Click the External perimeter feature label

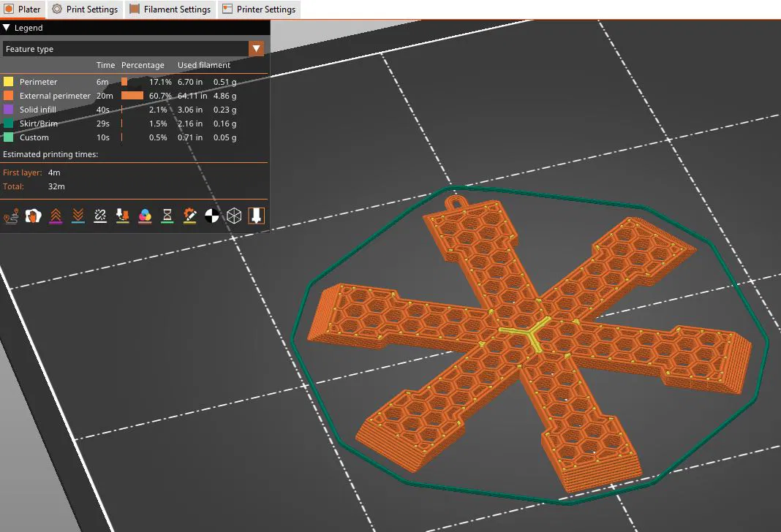coord(55,96)
